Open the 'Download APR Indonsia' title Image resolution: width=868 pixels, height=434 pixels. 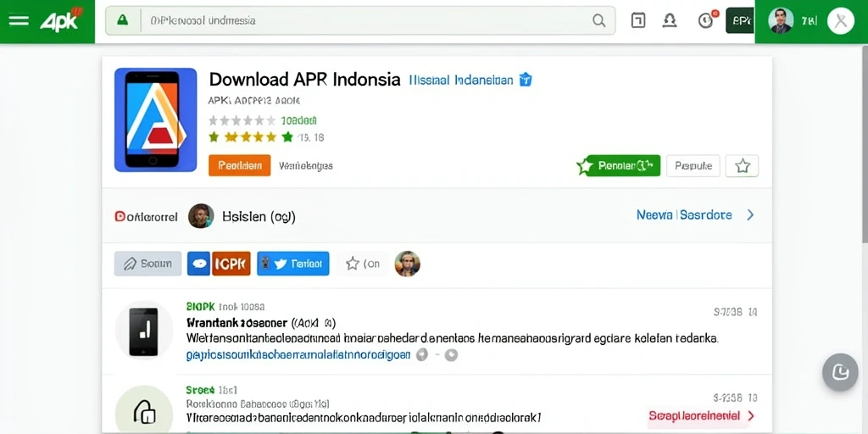click(x=304, y=79)
